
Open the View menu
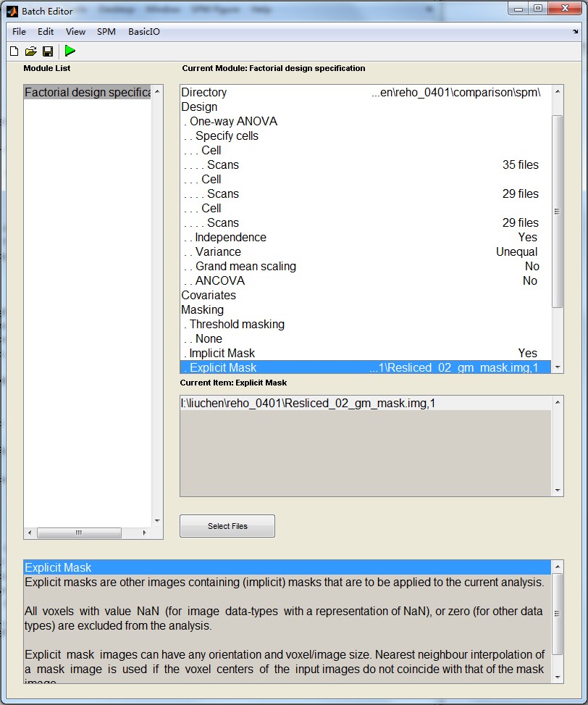pos(75,31)
